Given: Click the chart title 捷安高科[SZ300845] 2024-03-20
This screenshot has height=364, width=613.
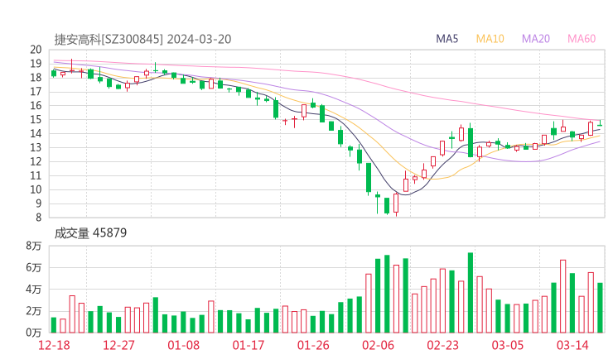Looking at the screenshot, I should (142, 39).
